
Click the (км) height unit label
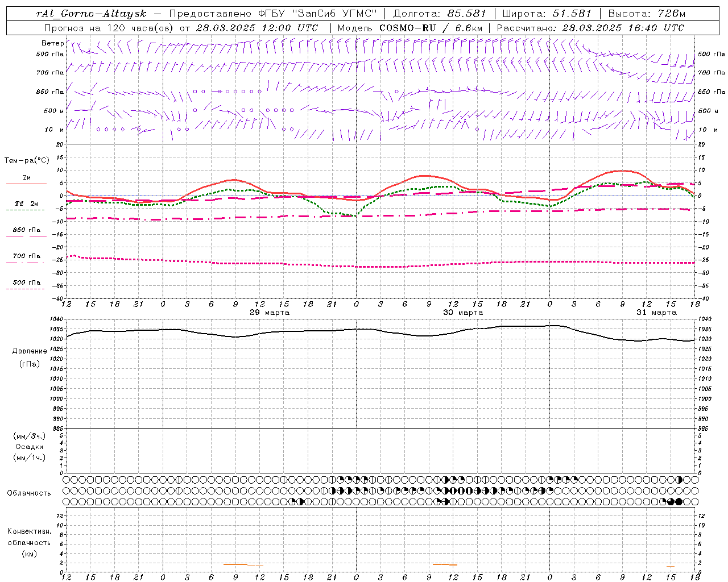(x=30, y=554)
